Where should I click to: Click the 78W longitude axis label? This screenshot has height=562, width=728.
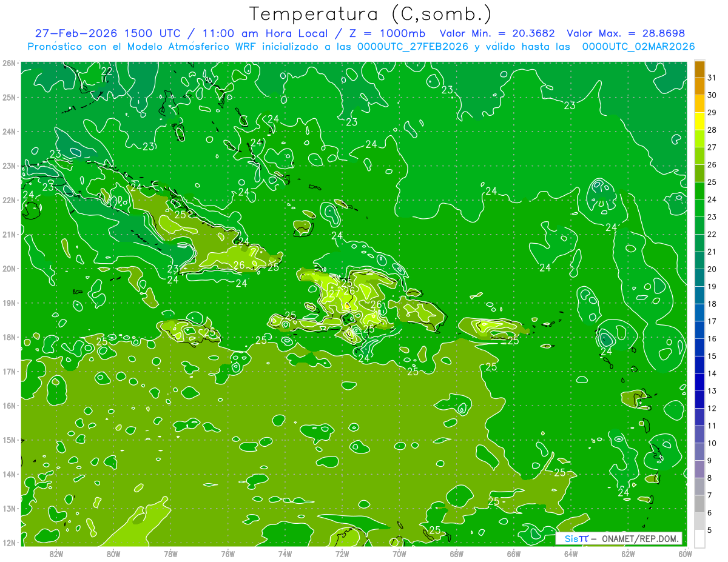pyautogui.click(x=170, y=554)
